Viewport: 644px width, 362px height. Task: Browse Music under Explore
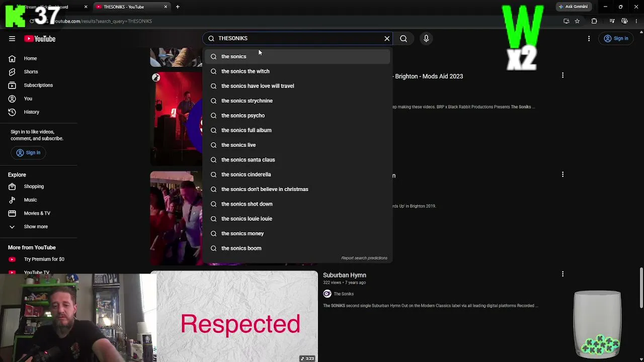(x=30, y=200)
